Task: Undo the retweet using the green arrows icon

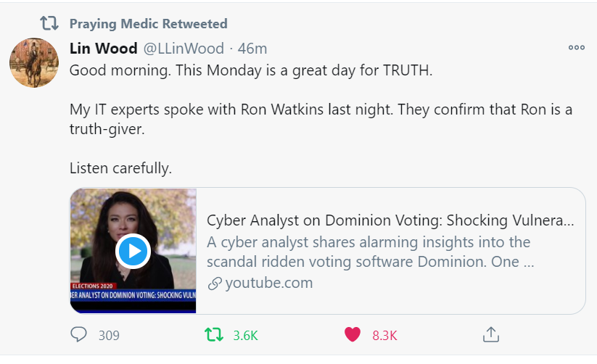Action: (214, 335)
